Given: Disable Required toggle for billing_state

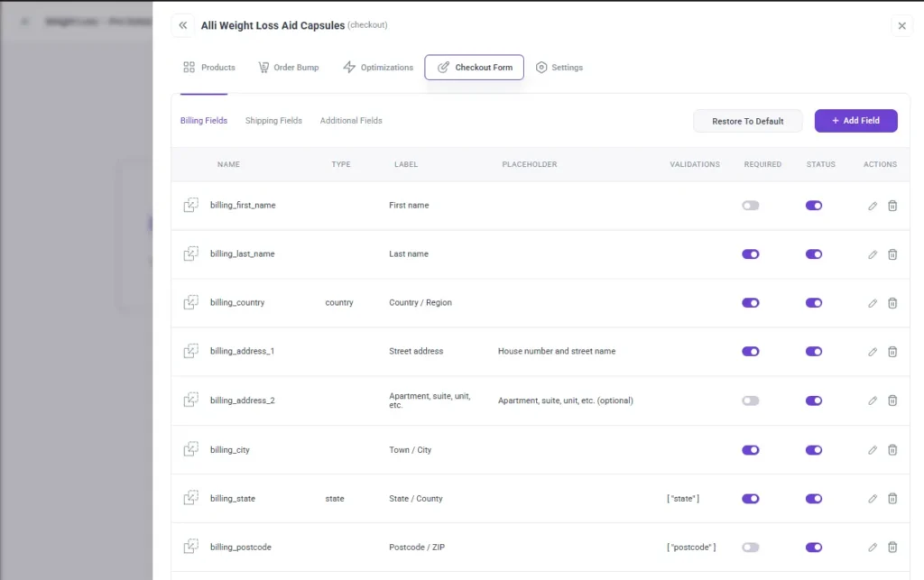Looking at the screenshot, I should 750,498.
